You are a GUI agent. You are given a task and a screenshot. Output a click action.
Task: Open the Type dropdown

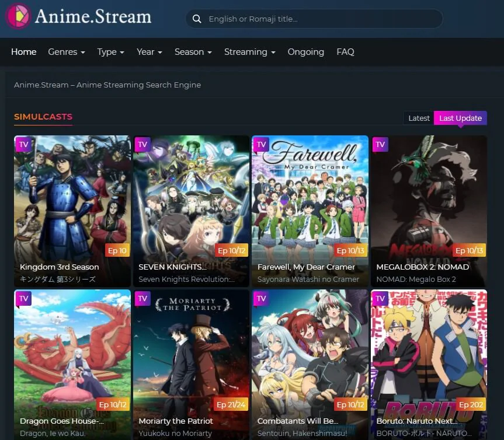(110, 52)
